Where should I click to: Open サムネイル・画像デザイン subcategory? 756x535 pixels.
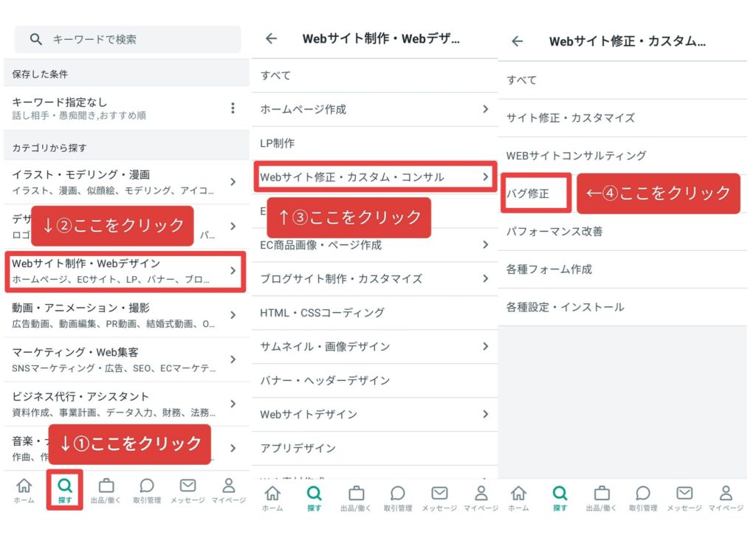coord(374,347)
